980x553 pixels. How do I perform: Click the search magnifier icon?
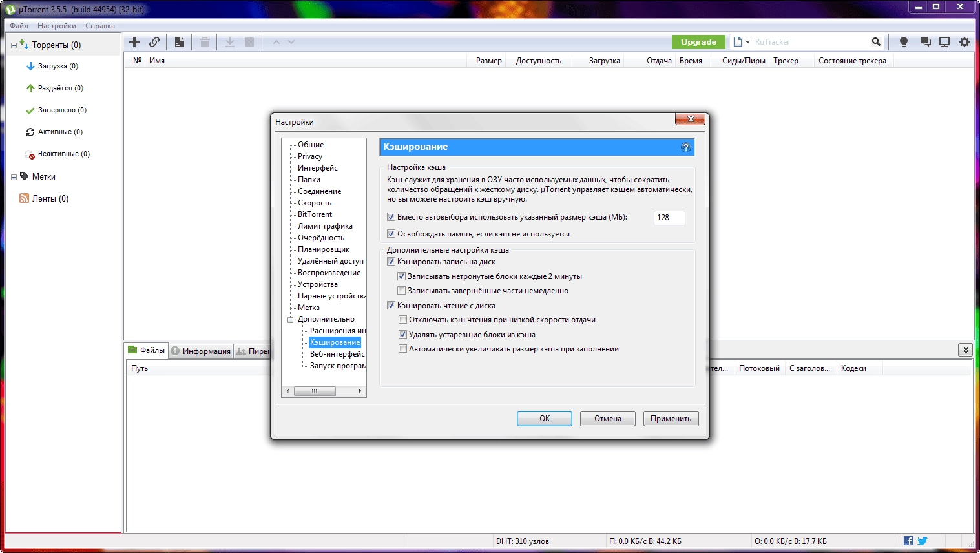(876, 42)
